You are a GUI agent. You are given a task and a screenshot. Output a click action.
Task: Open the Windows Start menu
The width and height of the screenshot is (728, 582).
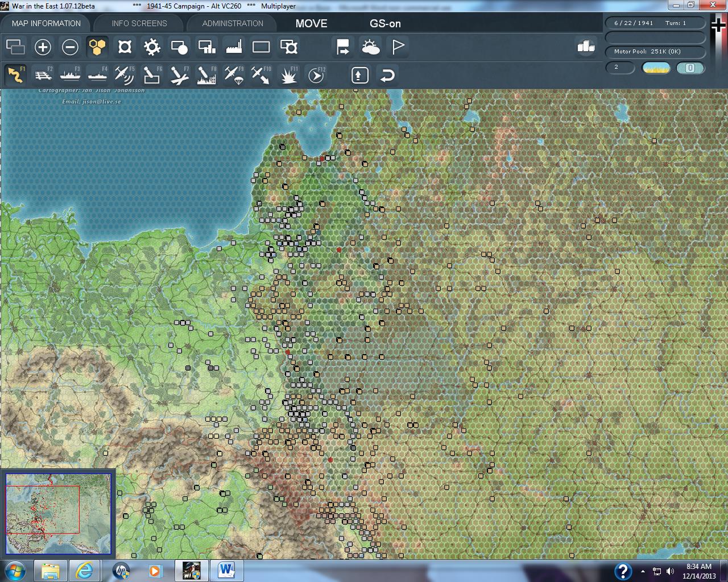(x=15, y=570)
